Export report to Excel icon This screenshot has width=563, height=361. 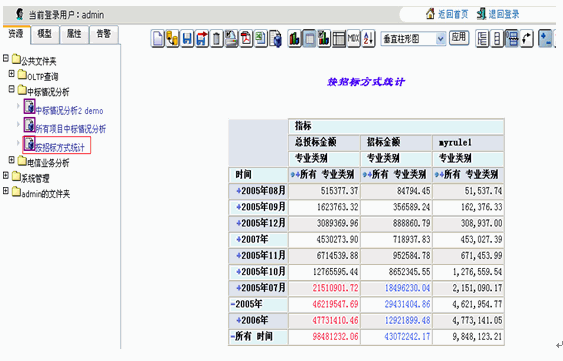point(261,38)
